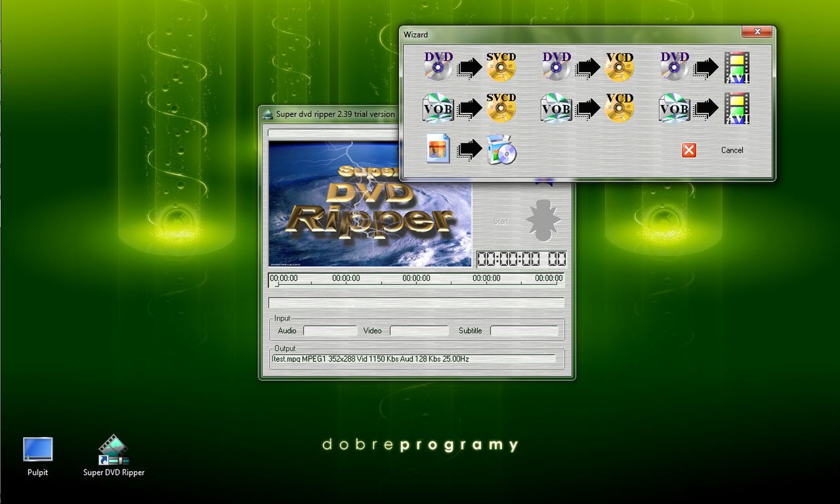Screen dimensions: 840x504
Task: Select the VCD gold disc in the VOB-to-VCD option
Action: click(619, 108)
